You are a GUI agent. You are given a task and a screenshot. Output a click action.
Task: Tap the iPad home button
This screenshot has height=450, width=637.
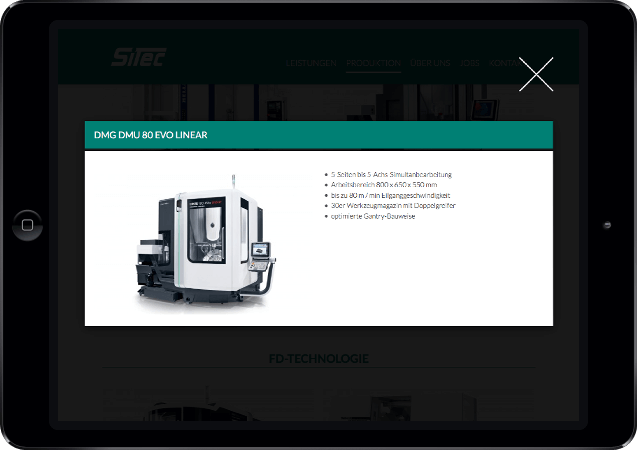tap(27, 225)
